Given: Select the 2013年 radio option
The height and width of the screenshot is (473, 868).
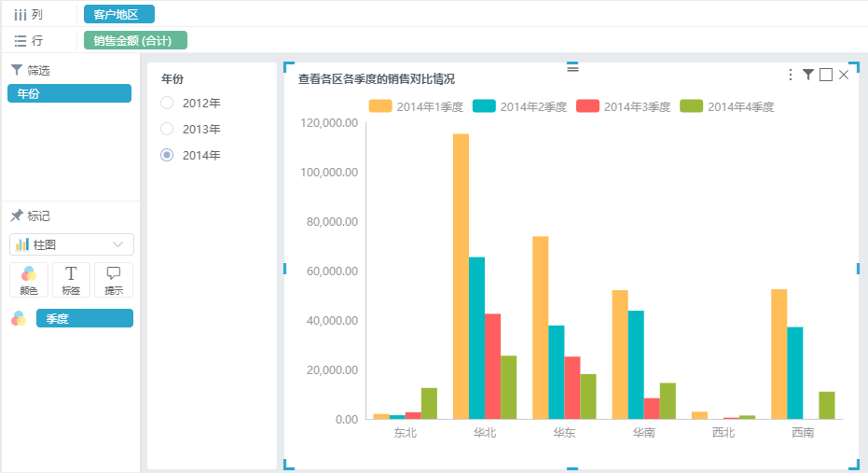Looking at the screenshot, I should tap(167, 129).
